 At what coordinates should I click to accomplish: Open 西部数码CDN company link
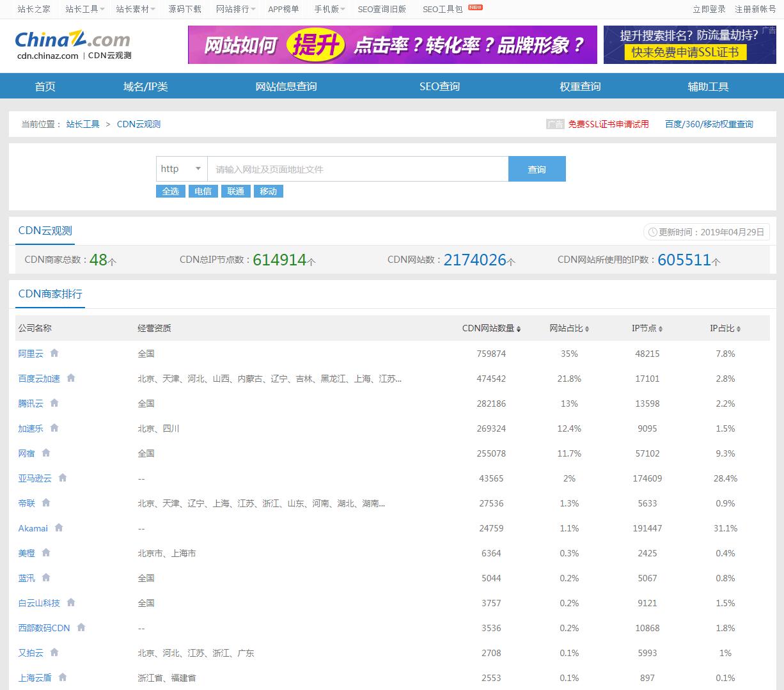coord(44,628)
